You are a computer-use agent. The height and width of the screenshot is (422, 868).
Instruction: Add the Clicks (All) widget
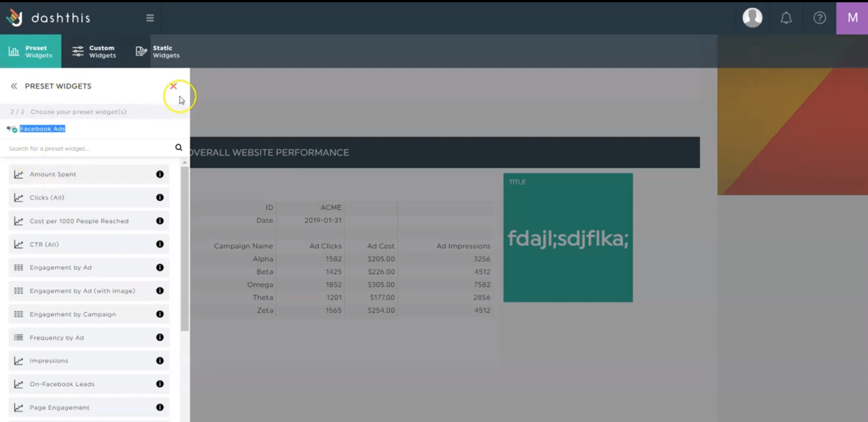click(x=89, y=197)
